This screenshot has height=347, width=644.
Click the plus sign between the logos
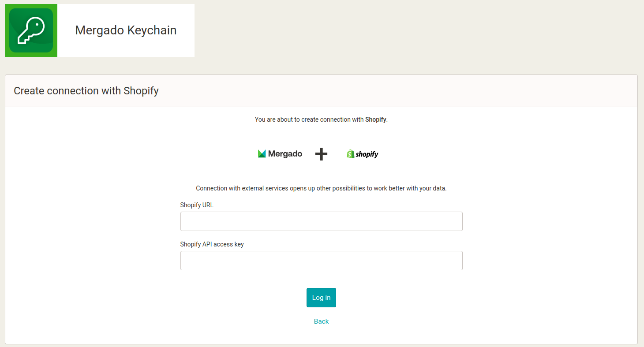[x=321, y=154]
